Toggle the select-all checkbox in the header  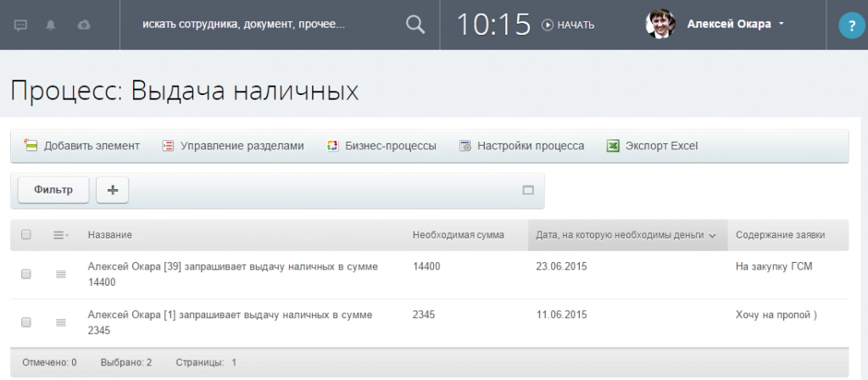point(26,235)
